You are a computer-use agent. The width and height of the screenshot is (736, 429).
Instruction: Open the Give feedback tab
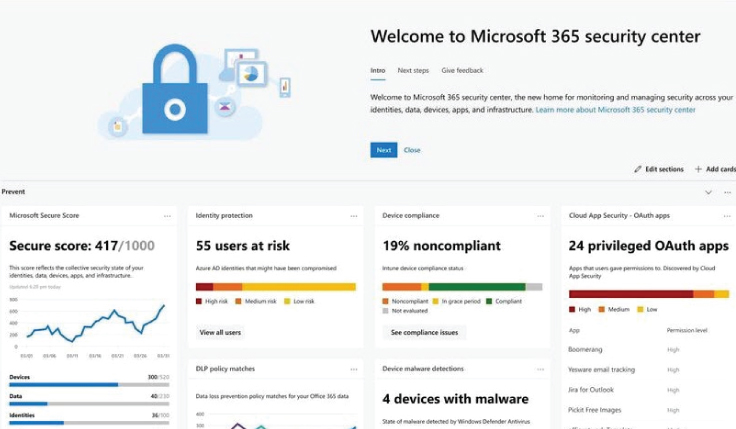coord(462,70)
